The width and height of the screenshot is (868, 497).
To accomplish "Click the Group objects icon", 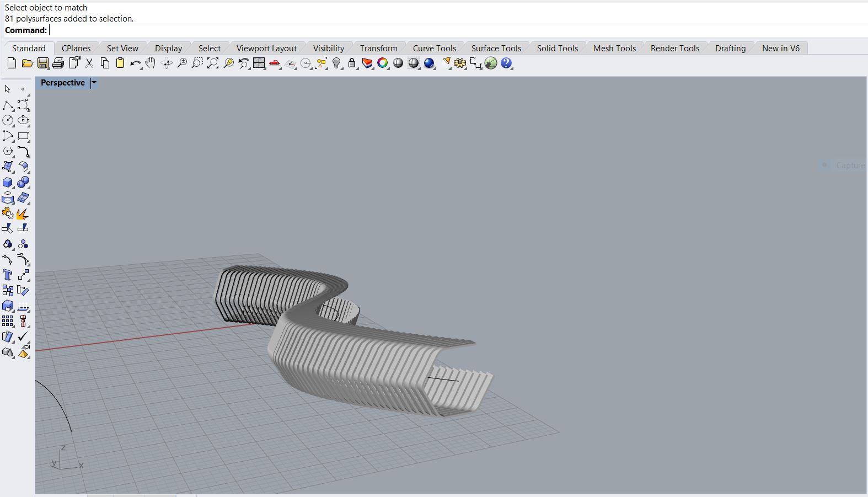I will pyautogui.click(x=8, y=244).
